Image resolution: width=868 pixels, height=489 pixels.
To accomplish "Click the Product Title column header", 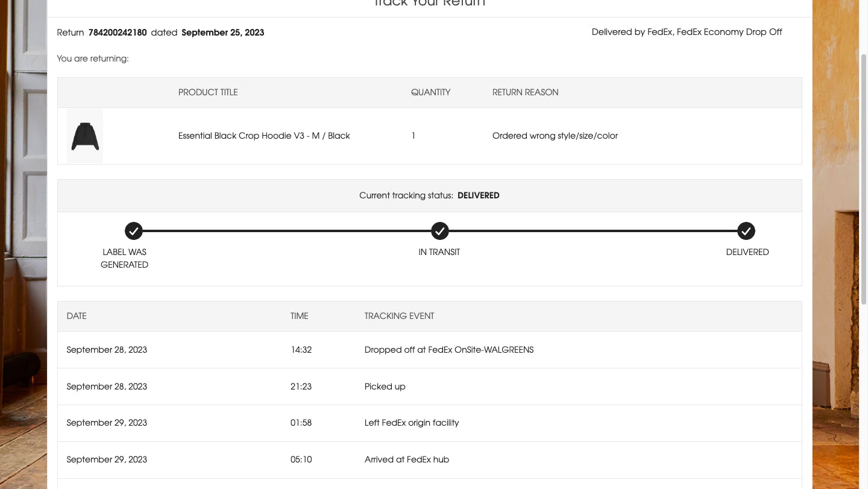I will pyautogui.click(x=208, y=92).
